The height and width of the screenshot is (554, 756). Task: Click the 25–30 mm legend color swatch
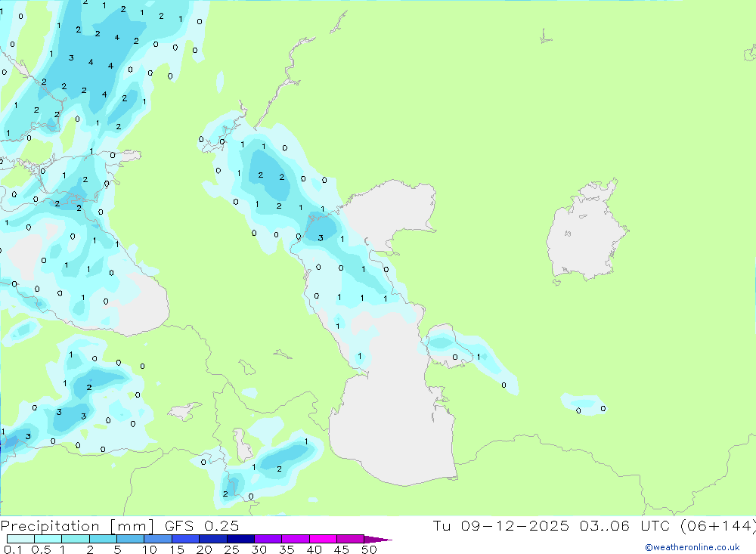240,539
